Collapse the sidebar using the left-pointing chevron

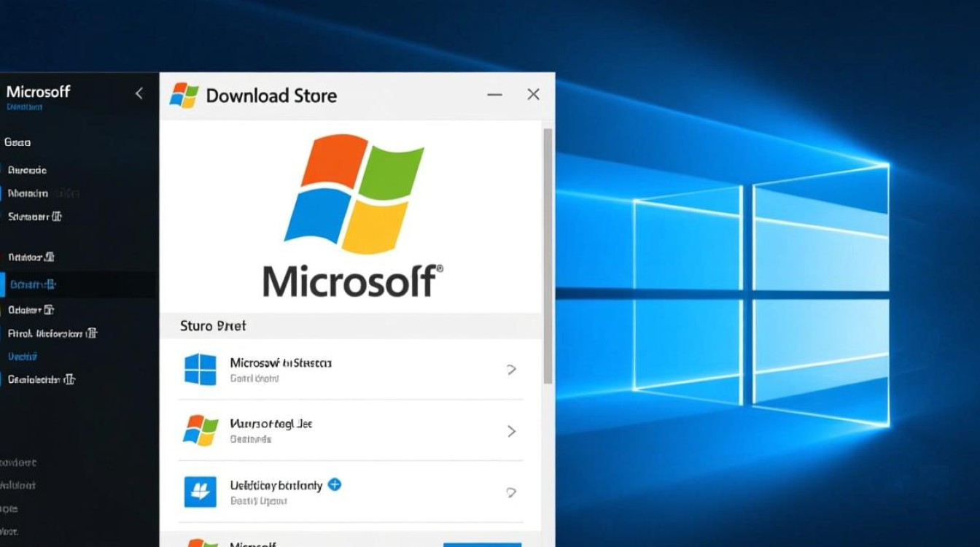(x=139, y=93)
